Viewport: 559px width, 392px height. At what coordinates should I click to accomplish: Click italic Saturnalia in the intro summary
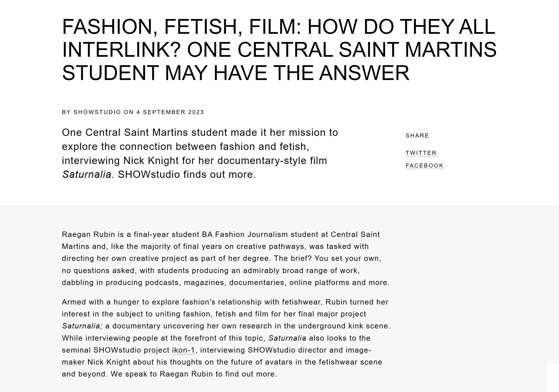click(x=86, y=174)
